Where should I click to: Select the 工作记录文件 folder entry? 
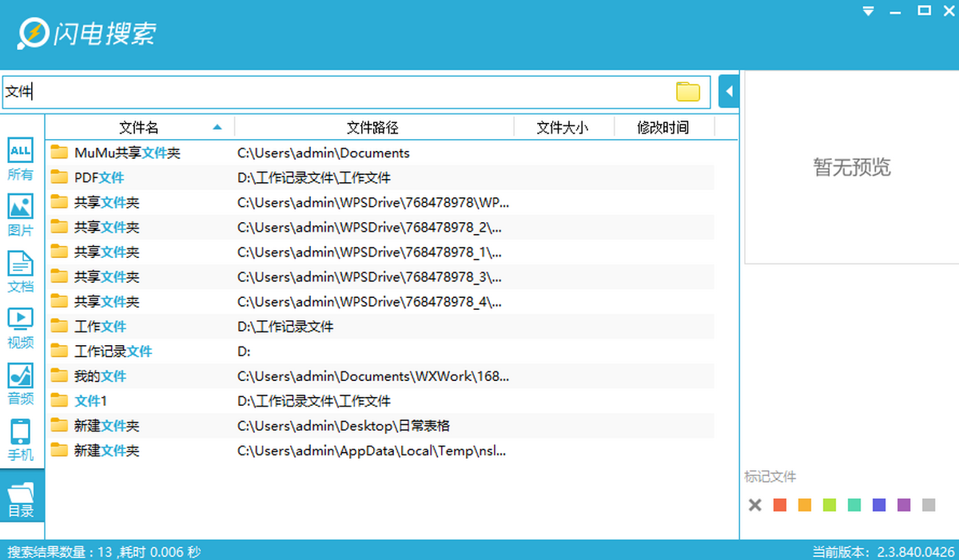(113, 351)
